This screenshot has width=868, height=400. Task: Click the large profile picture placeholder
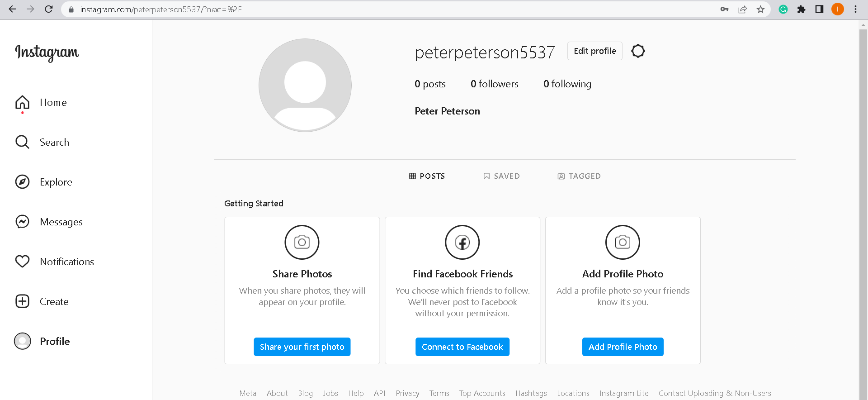[305, 85]
